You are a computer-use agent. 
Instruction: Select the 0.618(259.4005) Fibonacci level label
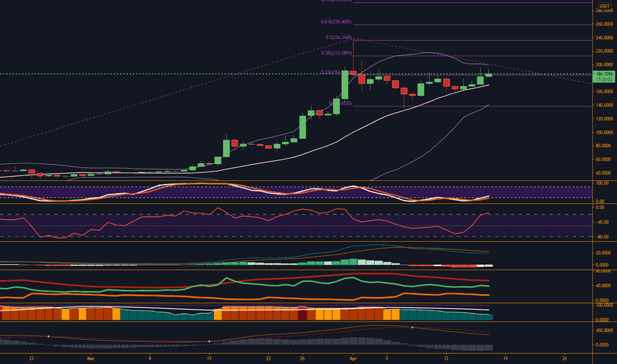336,22
